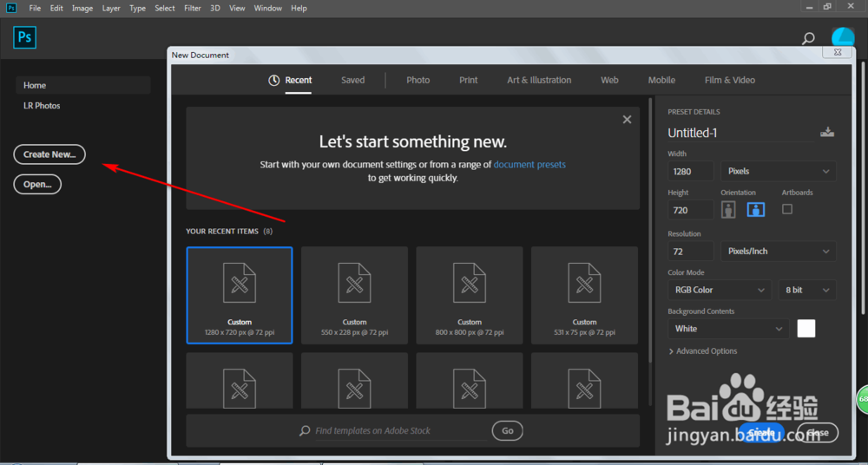Screen dimensions: 868x465
Task: Click the Untitled-1 document name field
Action: tap(740, 133)
